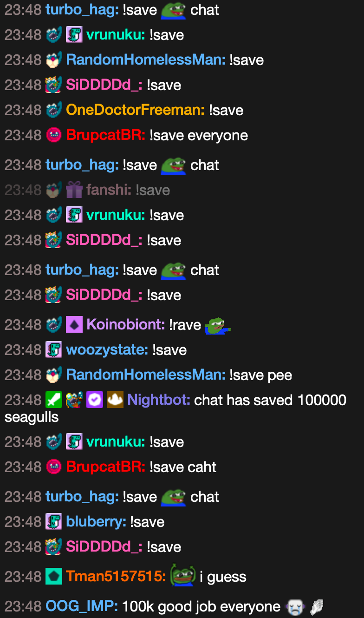The width and height of the screenshot is (364, 618).
Task: Click the teal pentagon badge beside Tman5157515
Action: [x=54, y=577]
